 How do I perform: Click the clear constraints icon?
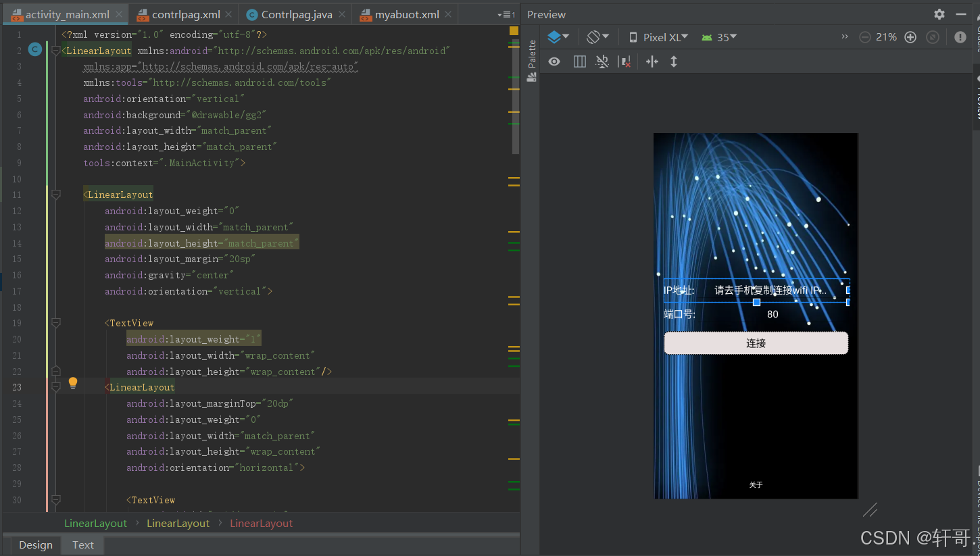click(x=625, y=61)
